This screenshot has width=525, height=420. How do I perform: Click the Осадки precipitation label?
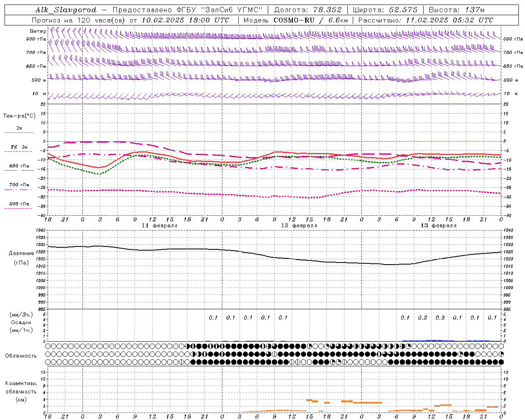[x=21, y=322]
